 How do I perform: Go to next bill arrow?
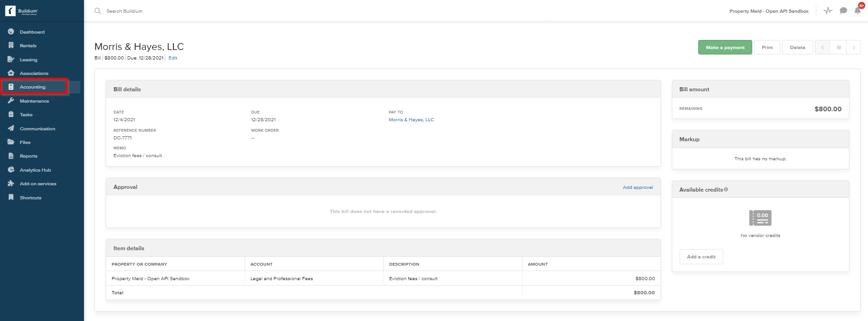(x=853, y=48)
